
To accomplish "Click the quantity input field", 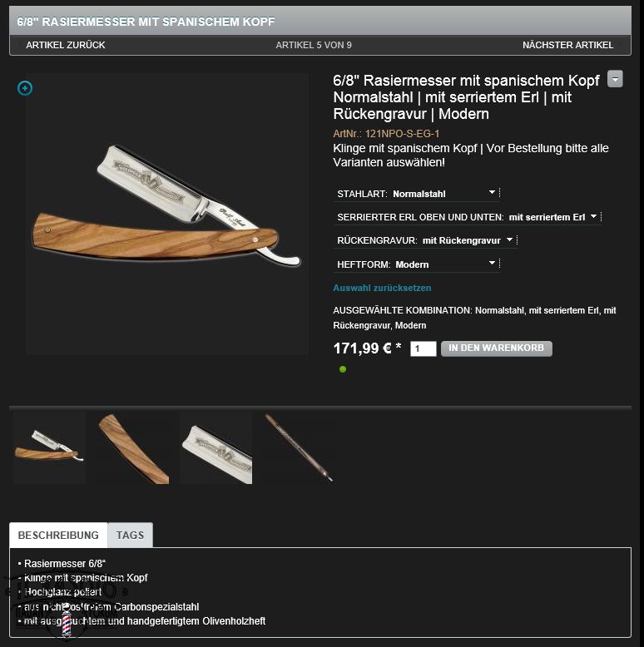I will coord(424,348).
